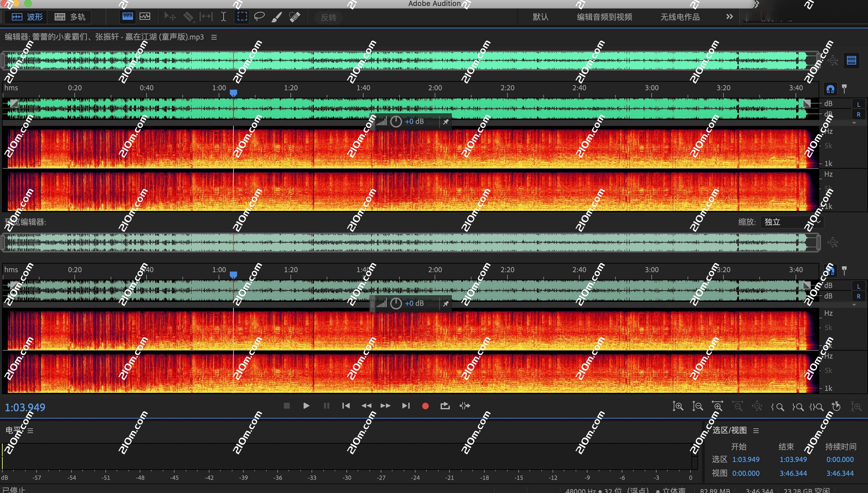Open the 选区/视图 panel menu
This screenshot has width=868, height=493.
point(757,430)
